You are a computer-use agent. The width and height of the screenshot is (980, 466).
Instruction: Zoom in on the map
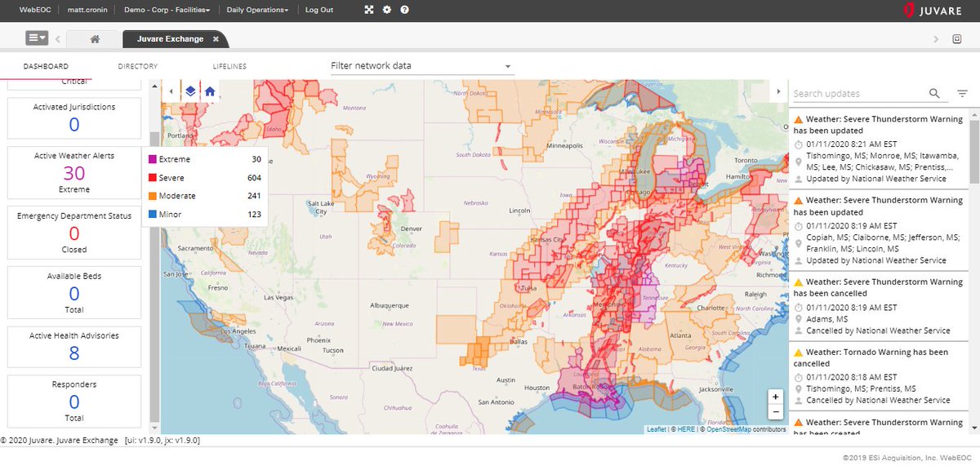[775, 397]
